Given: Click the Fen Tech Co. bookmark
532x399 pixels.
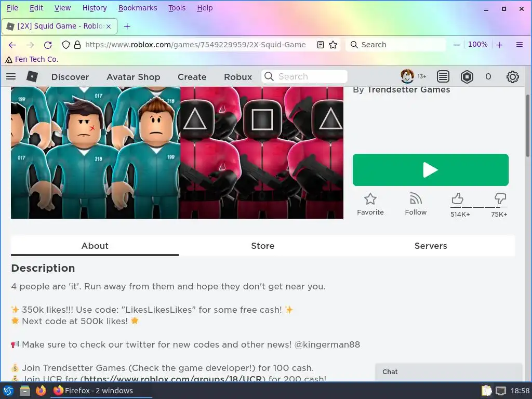Looking at the screenshot, I should [32, 59].
